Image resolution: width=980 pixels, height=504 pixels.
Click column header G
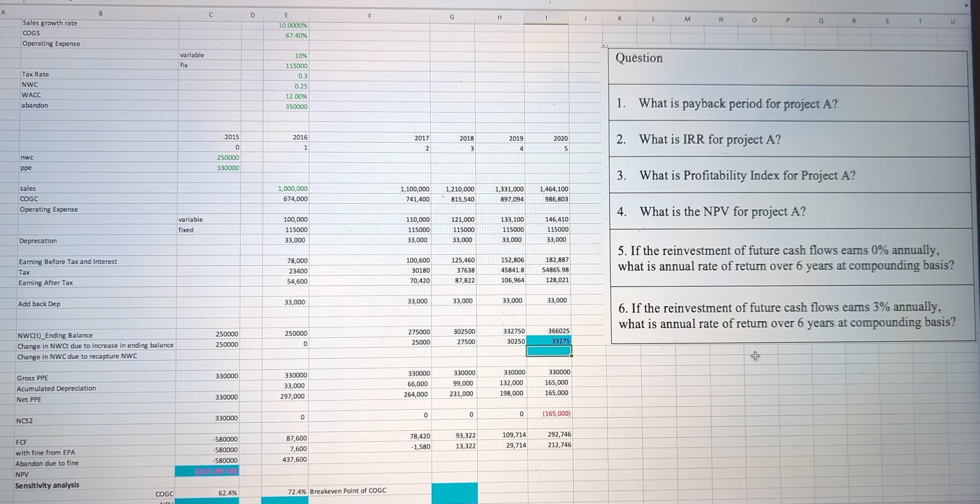click(x=451, y=16)
